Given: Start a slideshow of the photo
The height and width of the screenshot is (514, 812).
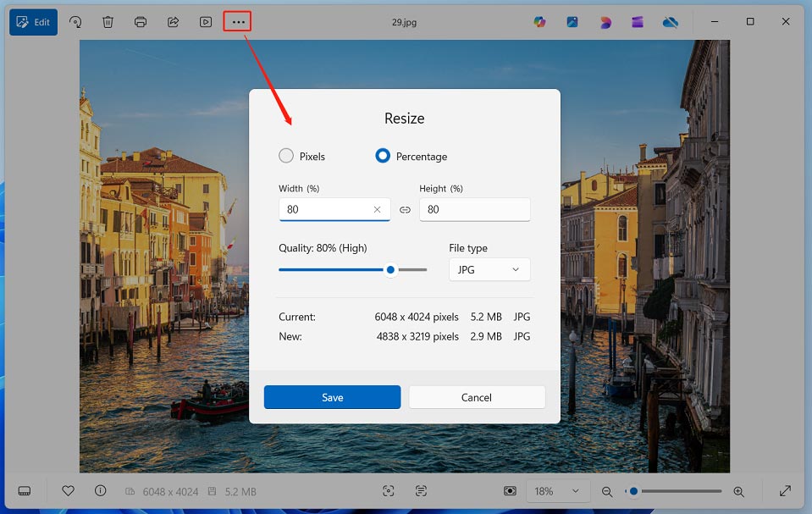Looking at the screenshot, I should point(205,21).
